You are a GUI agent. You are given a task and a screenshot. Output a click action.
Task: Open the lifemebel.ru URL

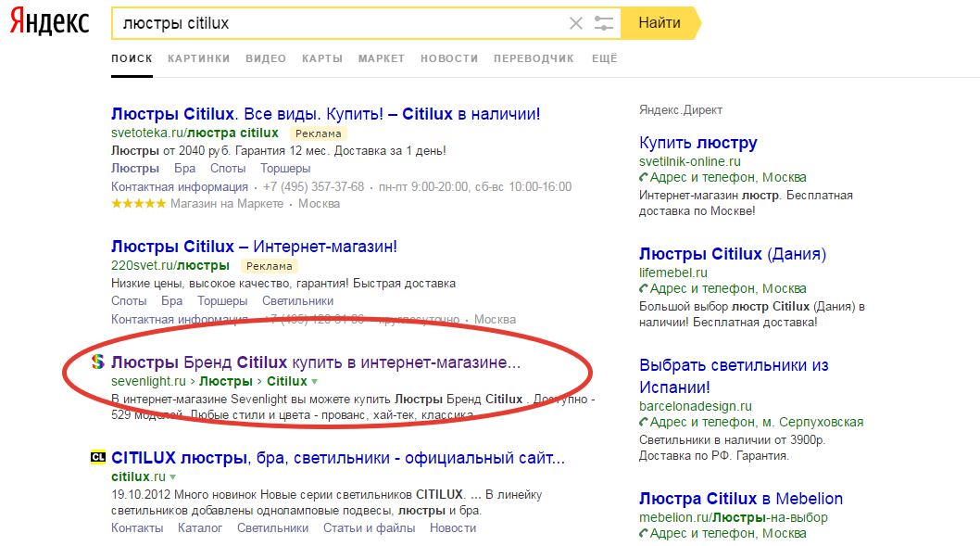pyautogui.click(x=673, y=273)
